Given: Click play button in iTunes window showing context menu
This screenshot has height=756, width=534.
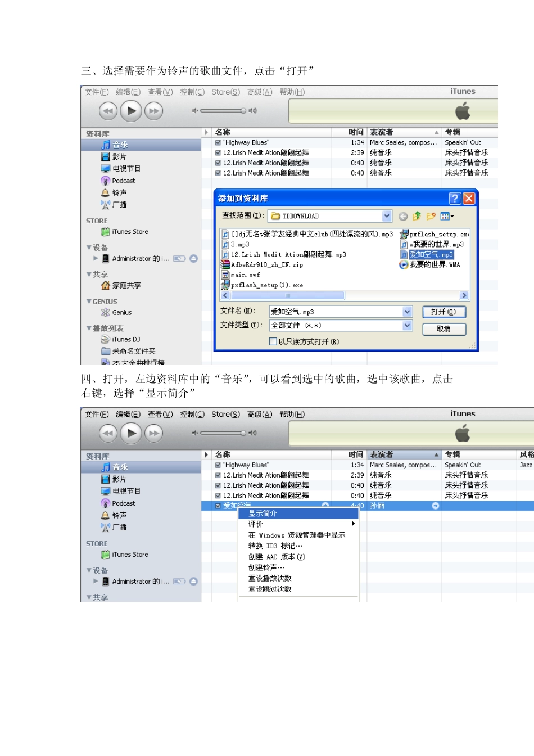Looking at the screenshot, I should click(131, 433).
